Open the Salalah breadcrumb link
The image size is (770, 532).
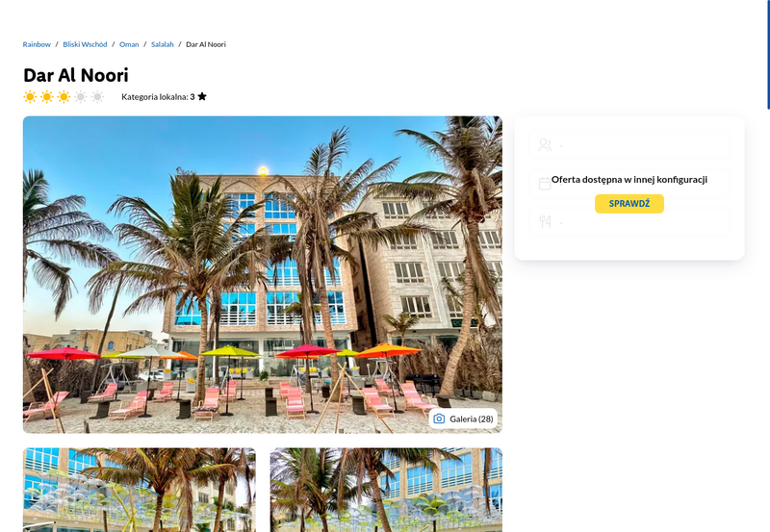click(162, 44)
